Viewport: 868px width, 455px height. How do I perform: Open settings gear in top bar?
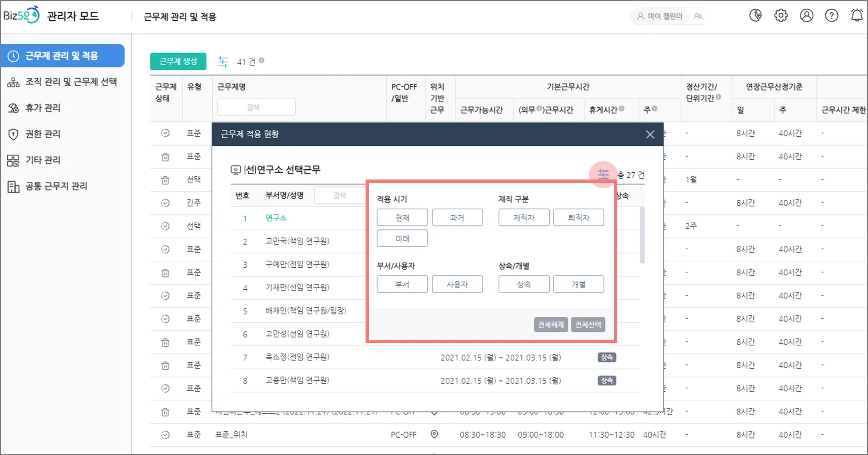[781, 16]
